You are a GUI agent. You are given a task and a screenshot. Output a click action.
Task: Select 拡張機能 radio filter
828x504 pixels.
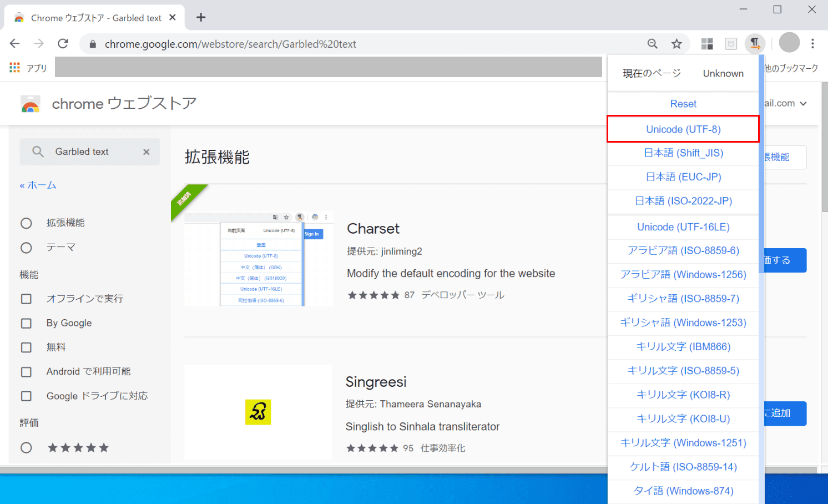coord(26,223)
